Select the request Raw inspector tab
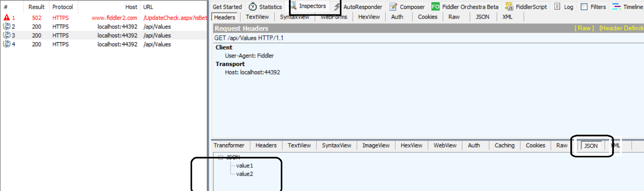Viewport: 644px width, 191px height. (x=454, y=17)
